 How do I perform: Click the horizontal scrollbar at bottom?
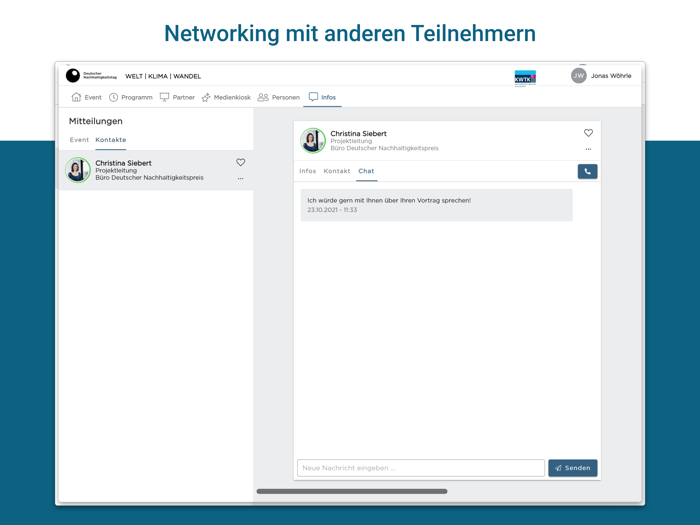tap(352, 491)
